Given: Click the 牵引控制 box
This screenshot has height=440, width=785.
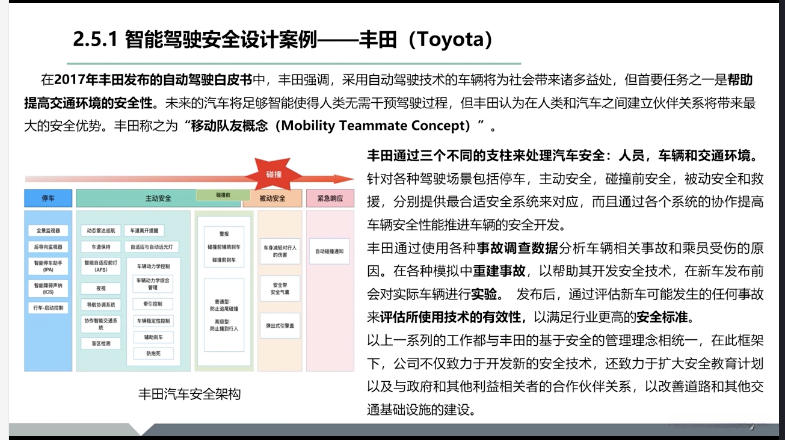Looking at the screenshot, I should coord(153,304).
